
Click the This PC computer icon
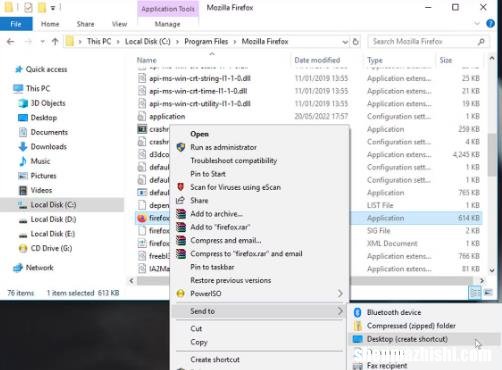18,88
